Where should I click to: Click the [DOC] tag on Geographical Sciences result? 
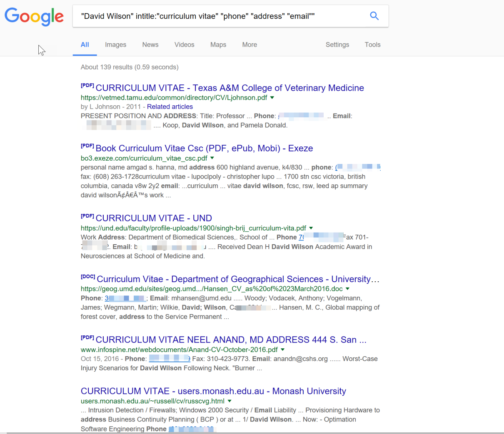(88, 277)
